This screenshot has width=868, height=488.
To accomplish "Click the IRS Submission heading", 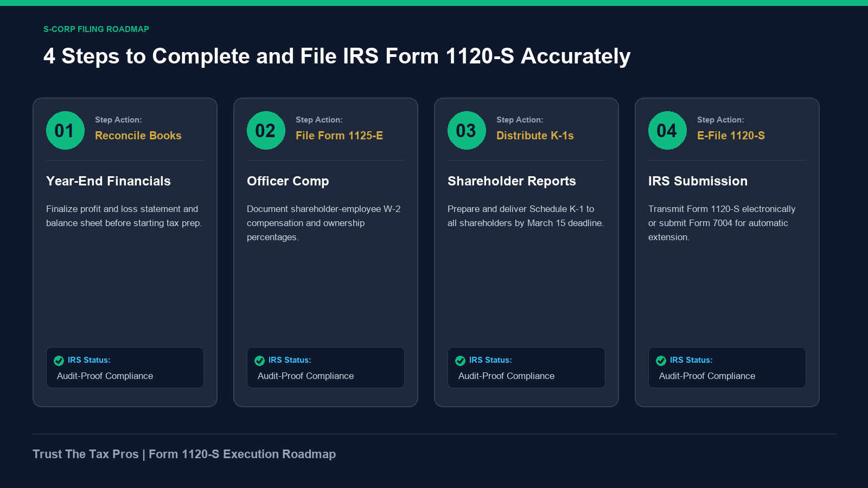I will click(x=698, y=181).
